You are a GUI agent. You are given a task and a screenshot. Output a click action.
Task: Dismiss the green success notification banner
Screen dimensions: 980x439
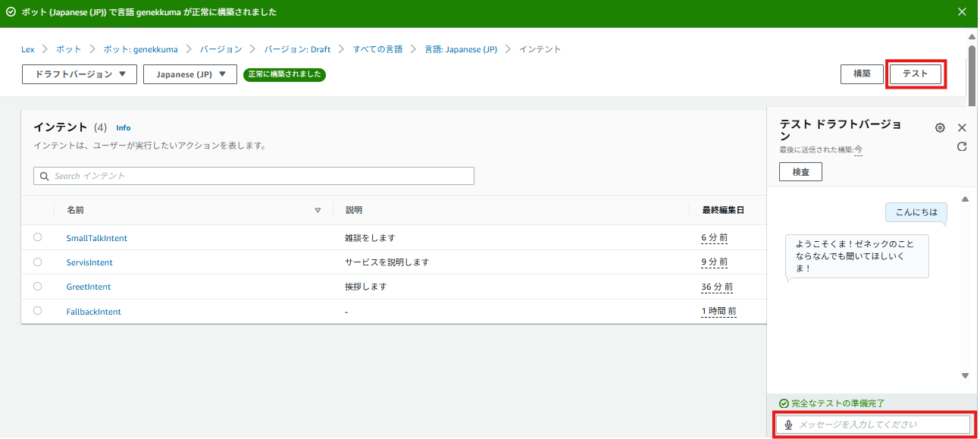(962, 12)
